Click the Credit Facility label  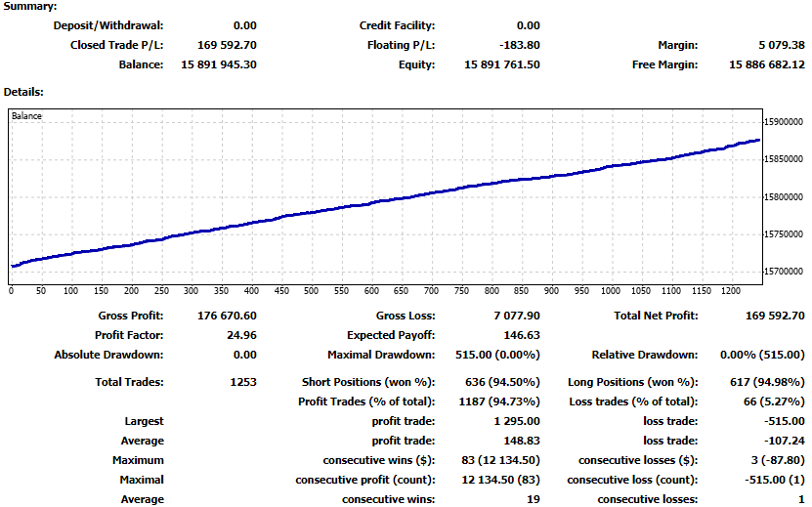(x=397, y=25)
